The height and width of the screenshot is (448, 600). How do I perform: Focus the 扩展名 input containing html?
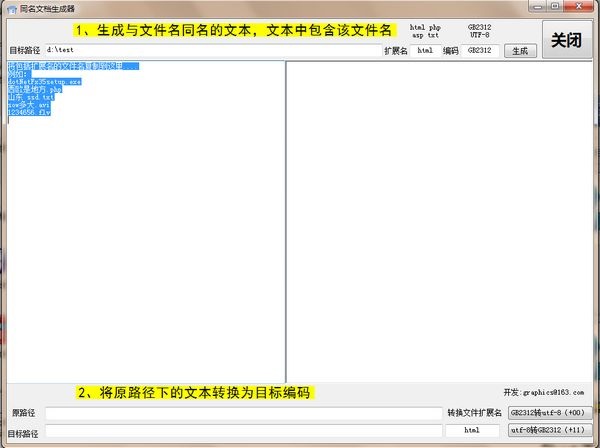425,51
